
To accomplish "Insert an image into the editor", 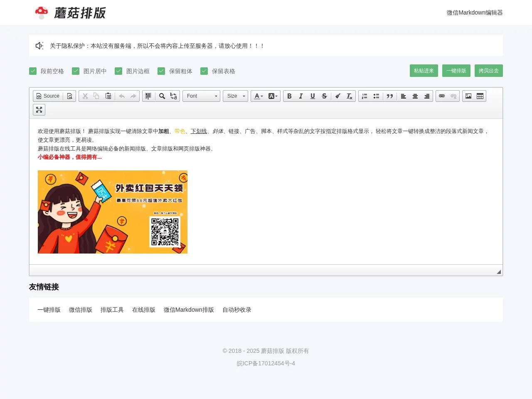I will pos(468,96).
